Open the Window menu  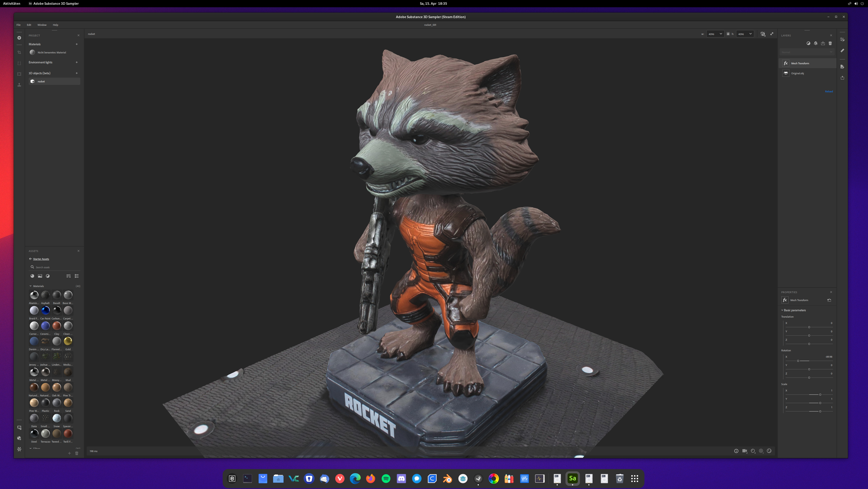(42, 25)
